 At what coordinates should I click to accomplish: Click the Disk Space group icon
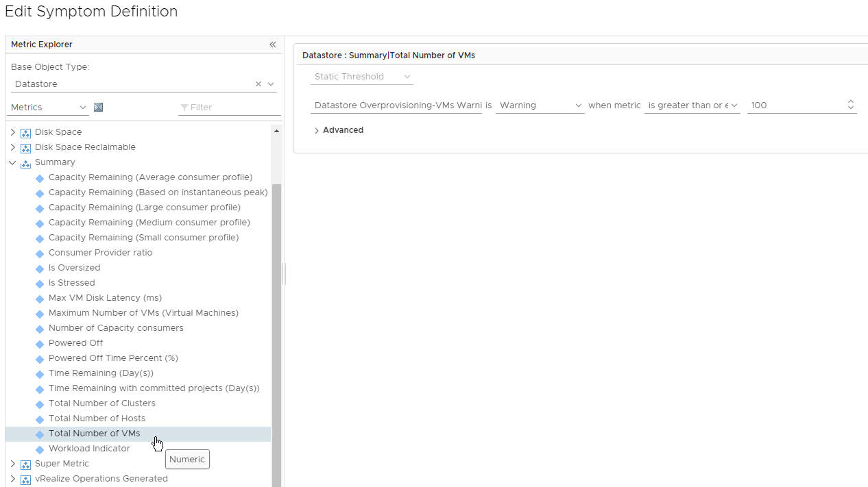(x=26, y=132)
